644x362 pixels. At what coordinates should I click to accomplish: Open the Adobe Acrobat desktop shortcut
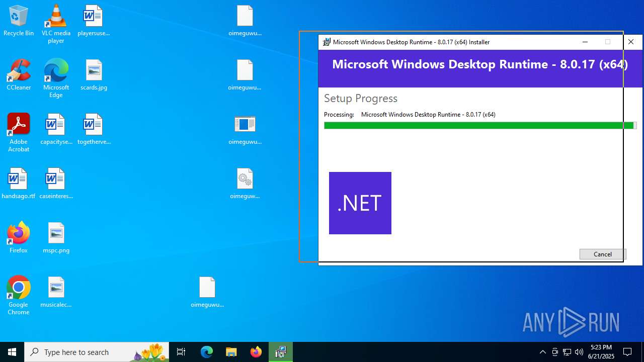click(19, 133)
